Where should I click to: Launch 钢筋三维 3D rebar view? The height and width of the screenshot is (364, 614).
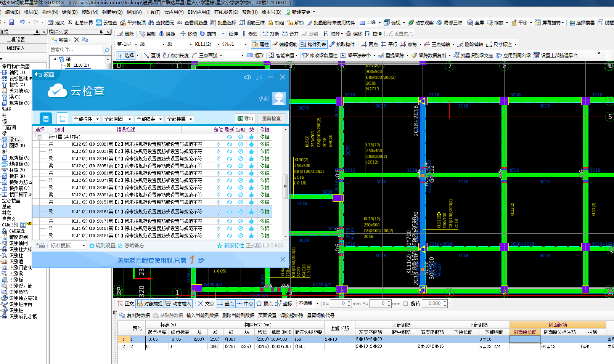(252, 22)
